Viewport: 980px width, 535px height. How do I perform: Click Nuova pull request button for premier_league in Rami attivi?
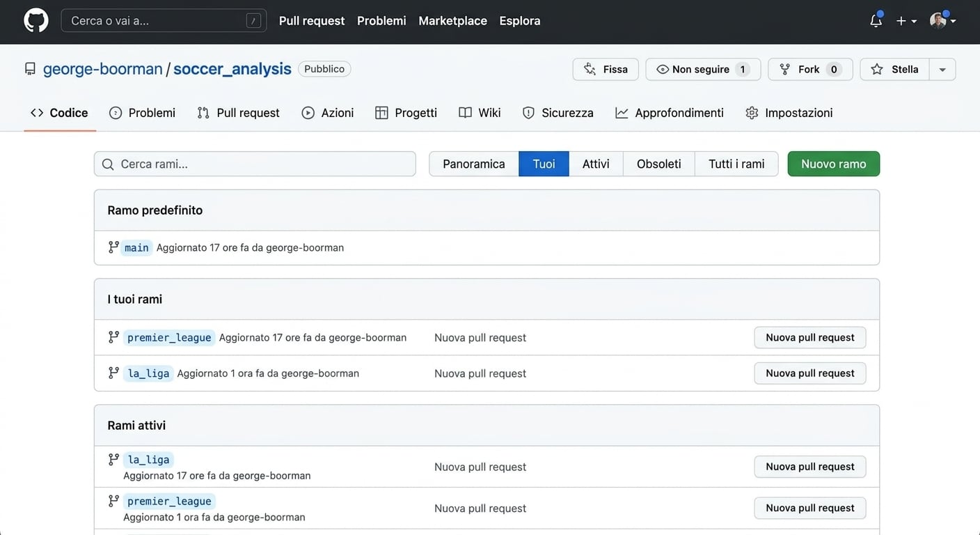tap(810, 508)
